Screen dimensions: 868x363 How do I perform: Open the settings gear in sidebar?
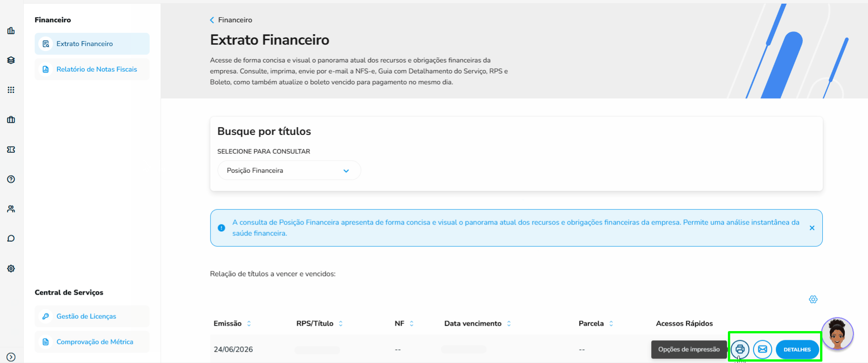click(x=11, y=269)
